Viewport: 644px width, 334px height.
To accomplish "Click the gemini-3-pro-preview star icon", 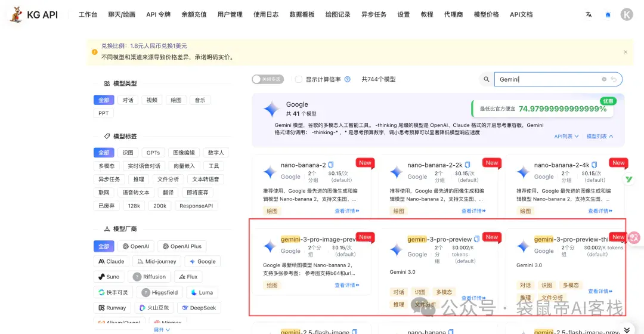I will coord(397,249).
